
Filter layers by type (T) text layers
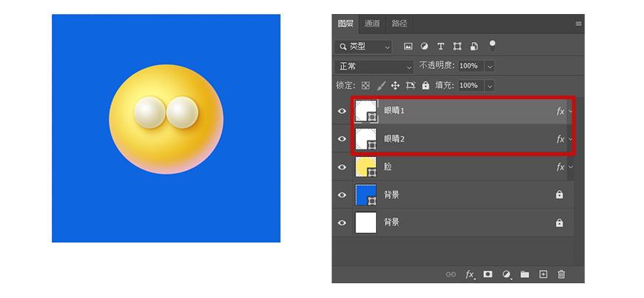point(441,46)
